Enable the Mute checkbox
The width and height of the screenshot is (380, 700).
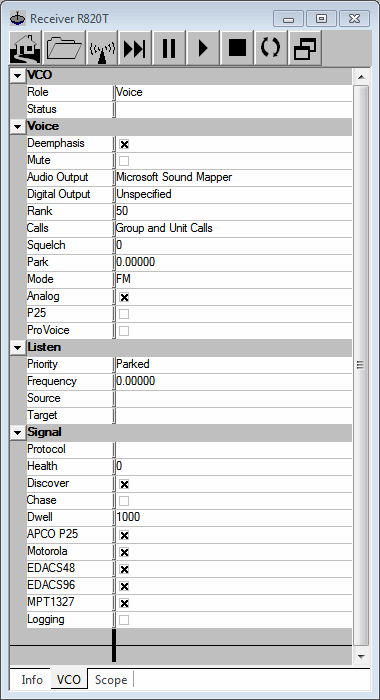pos(124,161)
